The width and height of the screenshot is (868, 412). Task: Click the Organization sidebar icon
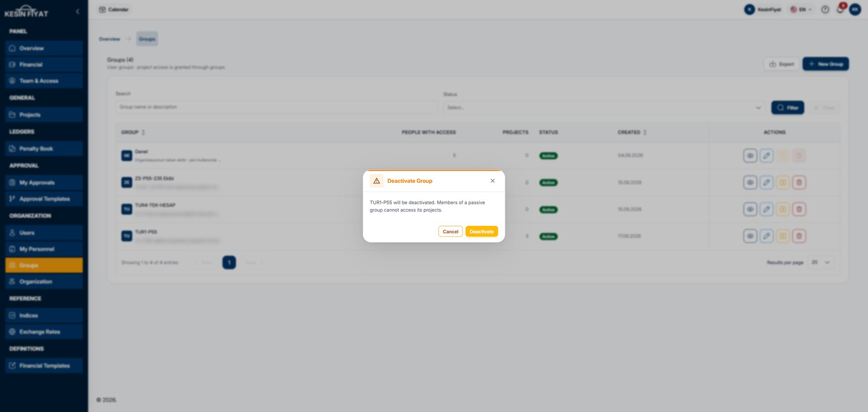coord(13,282)
